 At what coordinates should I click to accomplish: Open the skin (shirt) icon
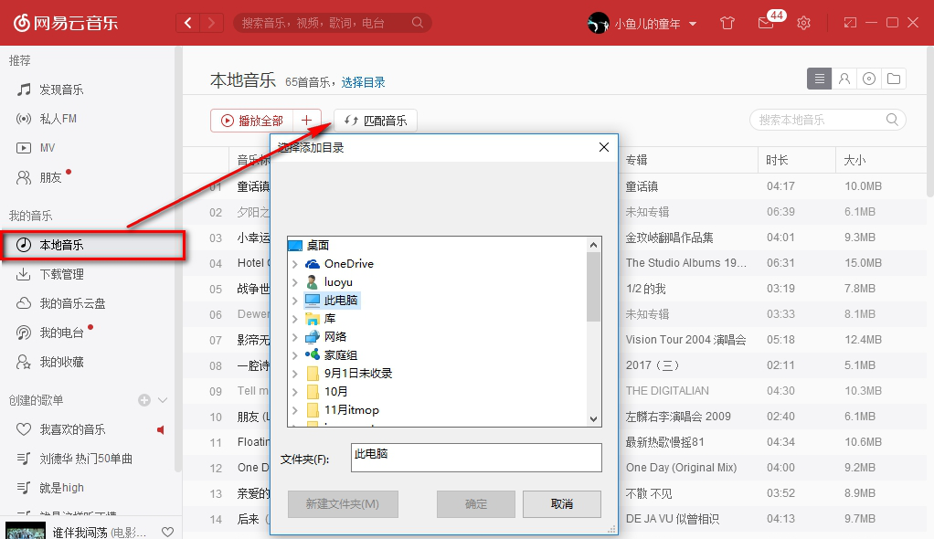(727, 23)
